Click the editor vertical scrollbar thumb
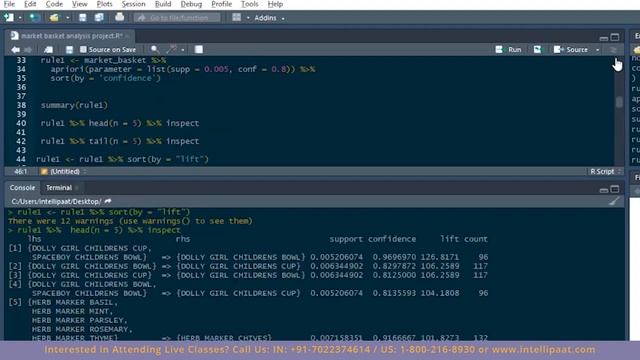Viewport: 640px width, 360px height. point(619,102)
